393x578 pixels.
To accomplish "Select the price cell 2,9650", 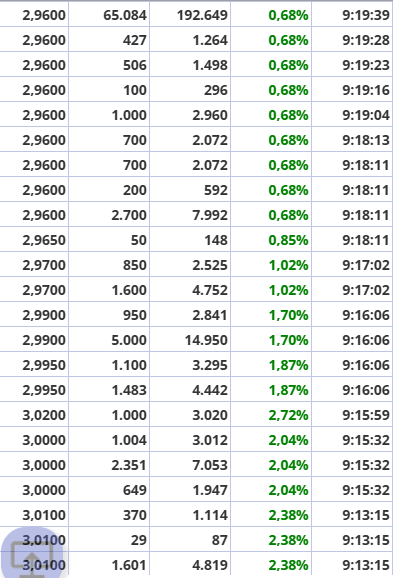I will pyautogui.click(x=34, y=240).
